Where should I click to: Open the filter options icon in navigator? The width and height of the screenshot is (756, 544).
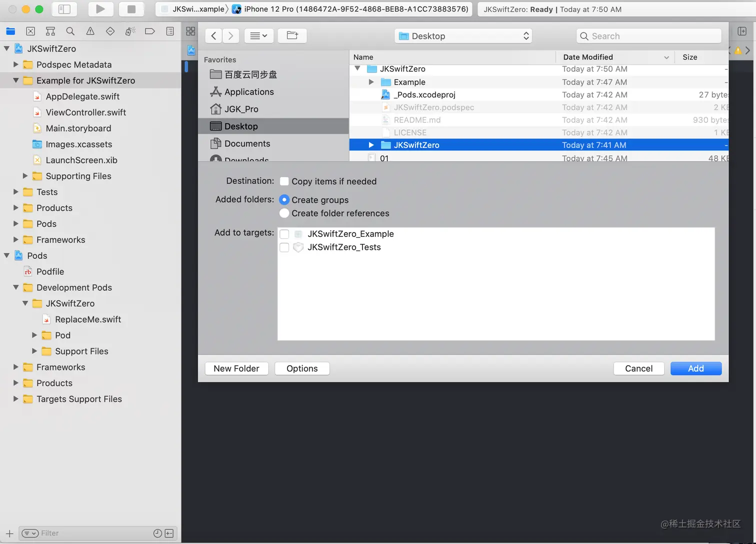30,534
